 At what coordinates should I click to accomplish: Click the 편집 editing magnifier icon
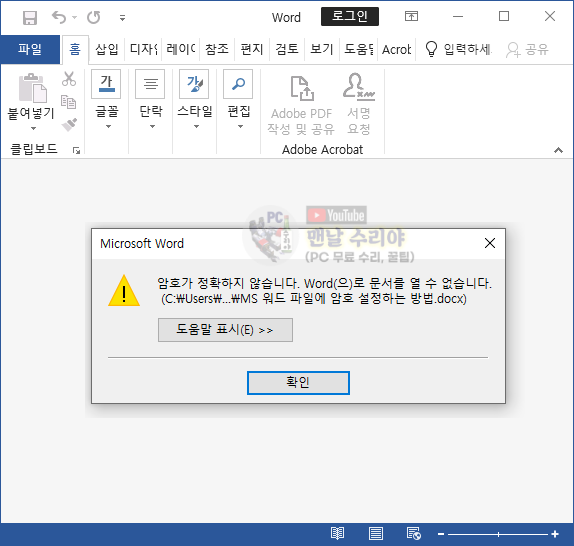[x=238, y=84]
